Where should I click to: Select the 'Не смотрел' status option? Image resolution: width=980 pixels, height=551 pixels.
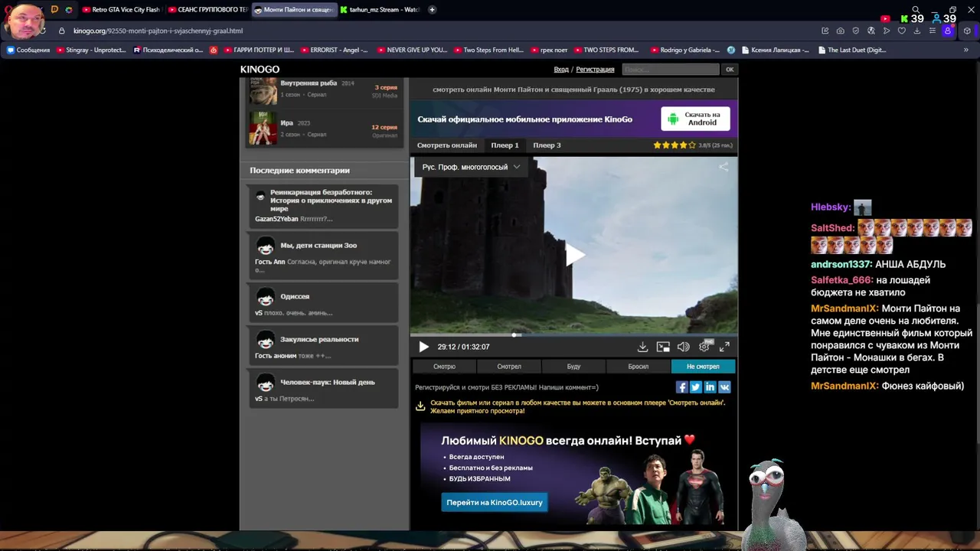click(x=703, y=367)
